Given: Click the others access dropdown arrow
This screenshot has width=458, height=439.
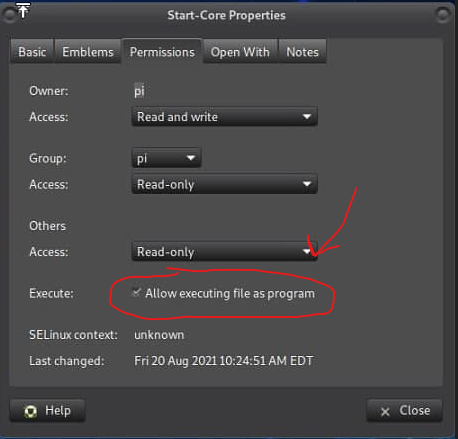Looking at the screenshot, I should [x=307, y=251].
